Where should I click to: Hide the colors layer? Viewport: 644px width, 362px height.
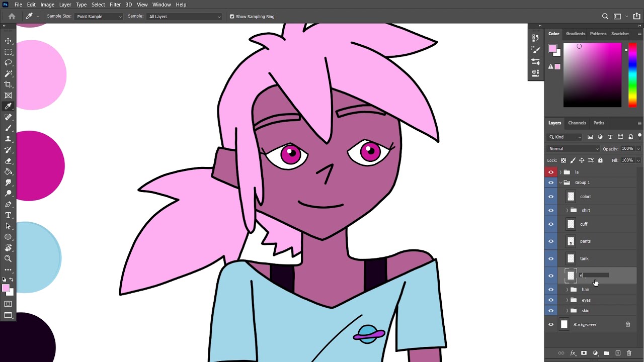[551, 197]
